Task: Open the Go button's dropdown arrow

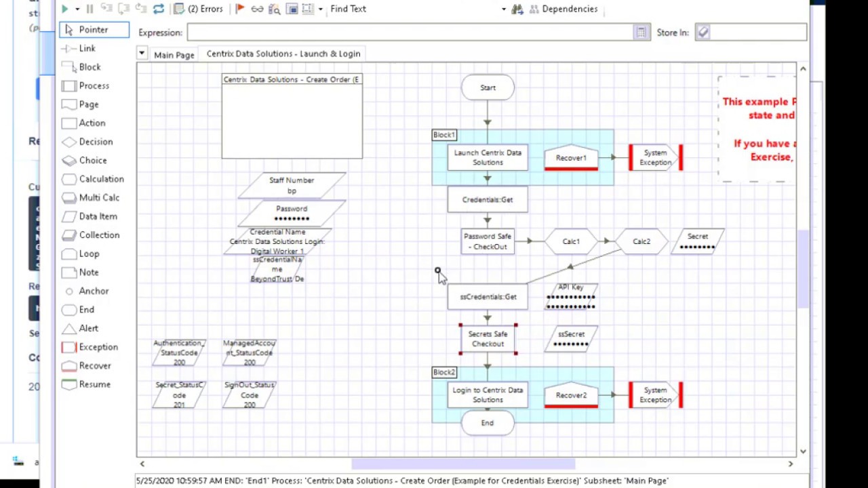Action: [77, 9]
